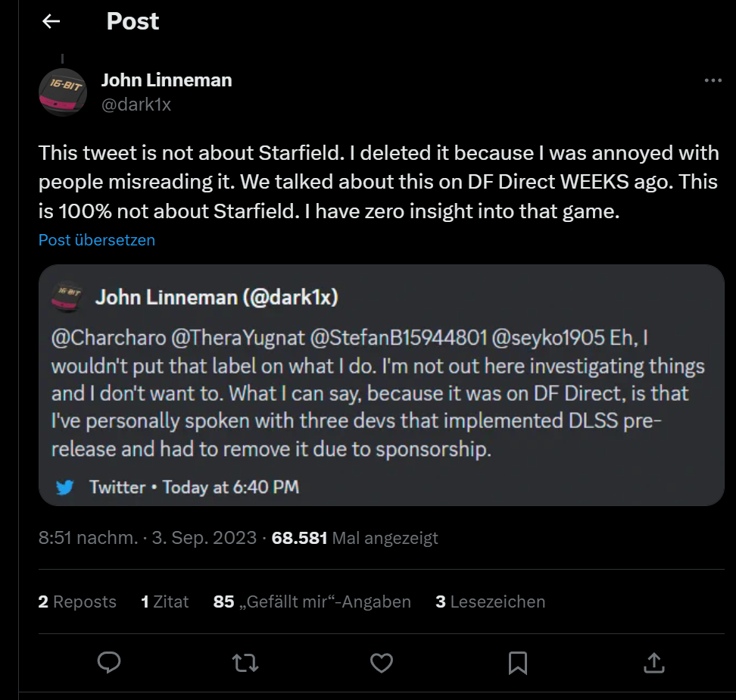Click "Post übersetzen" translate link
Viewport: 736px width, 700px height.
97,240
